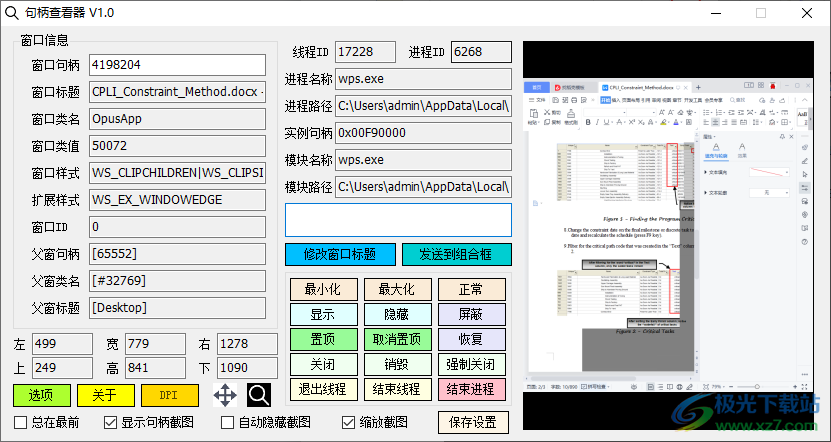
Task: Click the 退出线程 button
Action: tap(323, 389)
